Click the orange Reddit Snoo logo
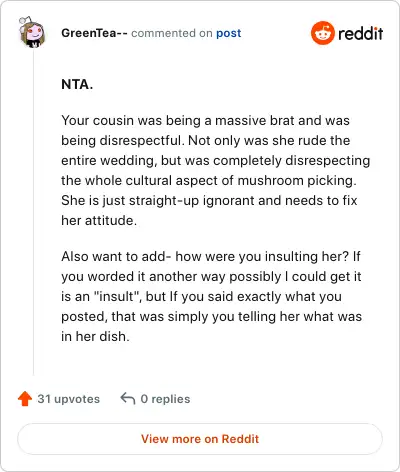Screen dimensions: 400x472 322,33
